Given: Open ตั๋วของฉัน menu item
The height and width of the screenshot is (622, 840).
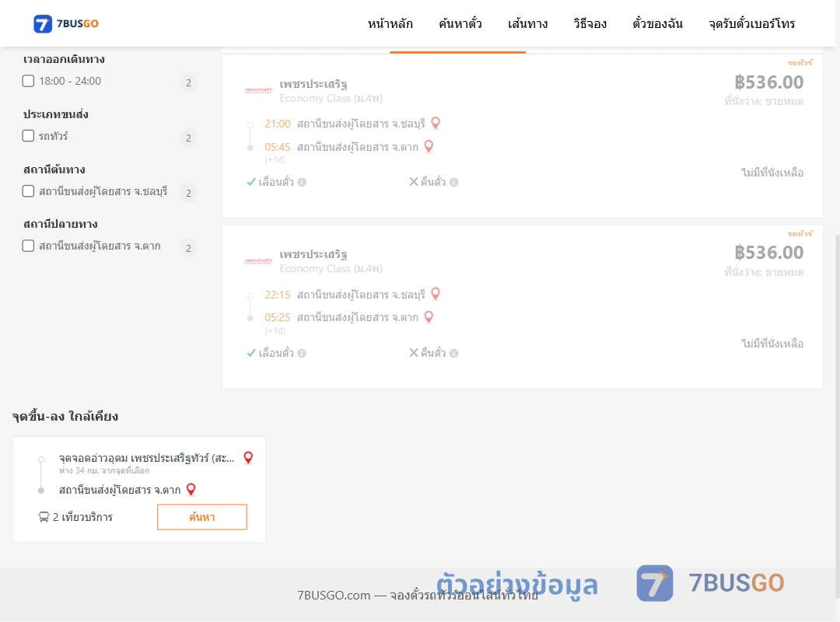Looking at the screenshot, I should tap(657, 24).
